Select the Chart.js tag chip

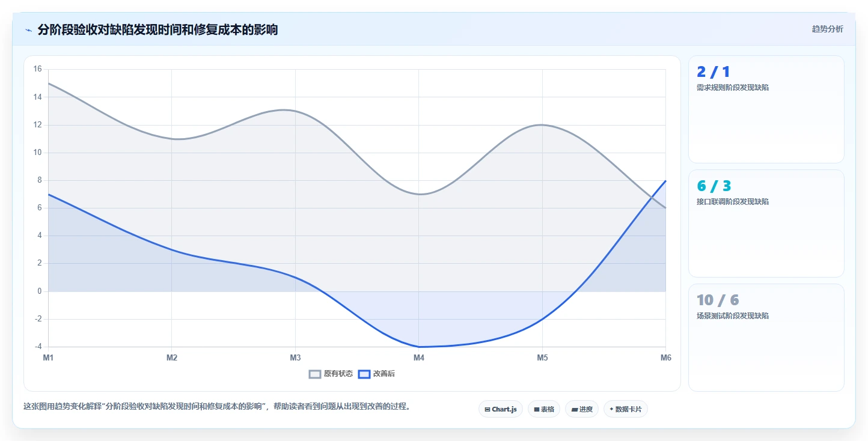[x=501, y=409]
